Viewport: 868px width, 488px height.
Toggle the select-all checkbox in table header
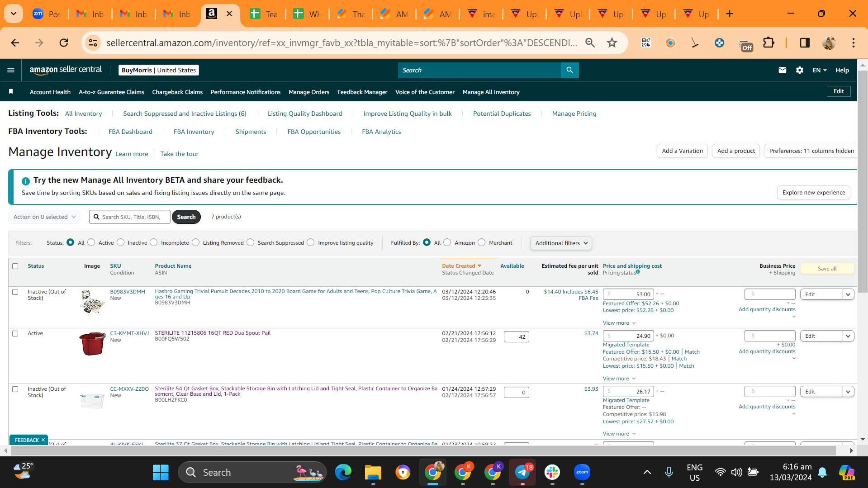pyautogui.click(x=15, y=266)
